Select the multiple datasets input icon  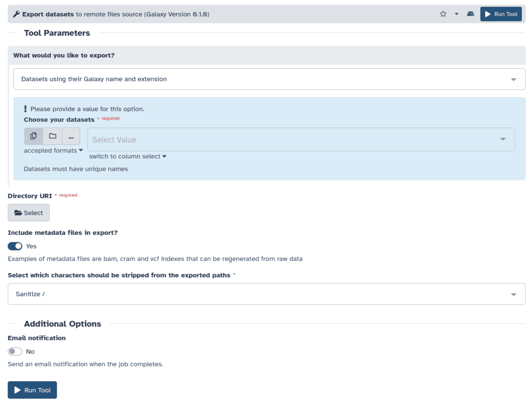pyautogui.click(x=33, y=136)
